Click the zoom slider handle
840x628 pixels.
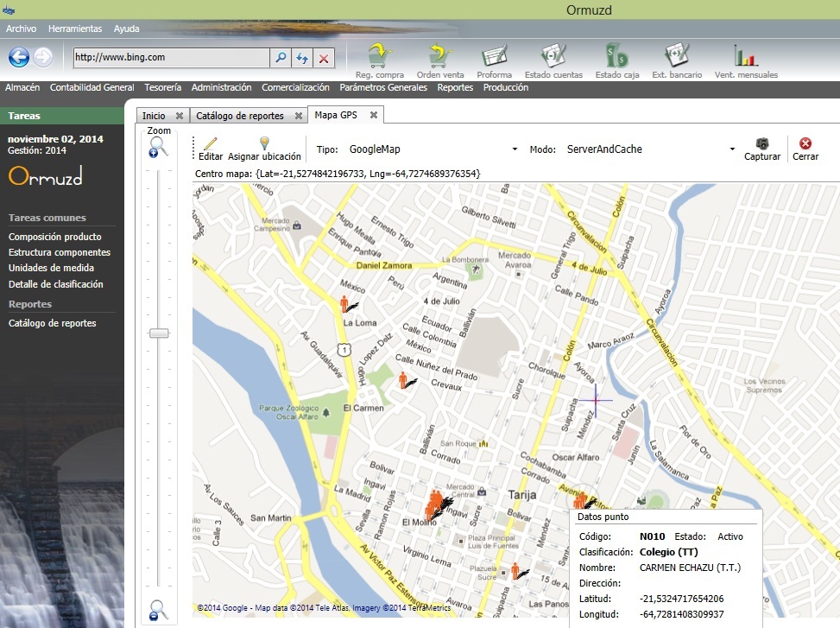click(x=159, y=333)
